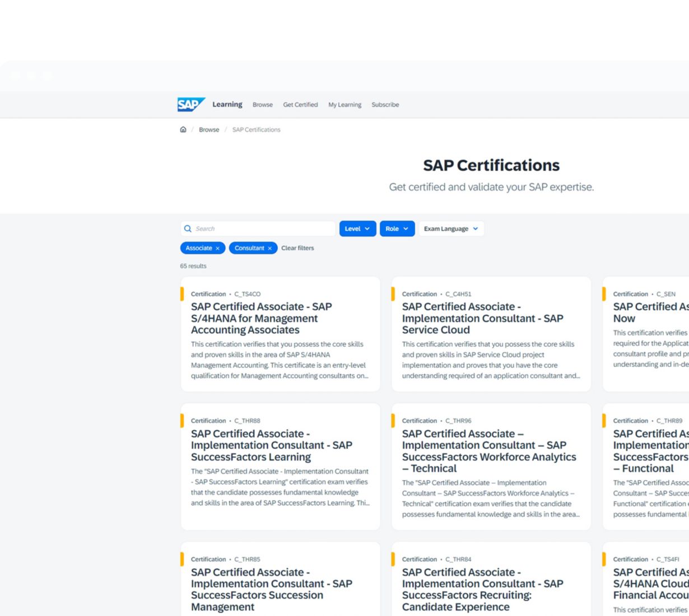
Task: Open SuccessFactors Learning certification title
Action: point(271,445)
